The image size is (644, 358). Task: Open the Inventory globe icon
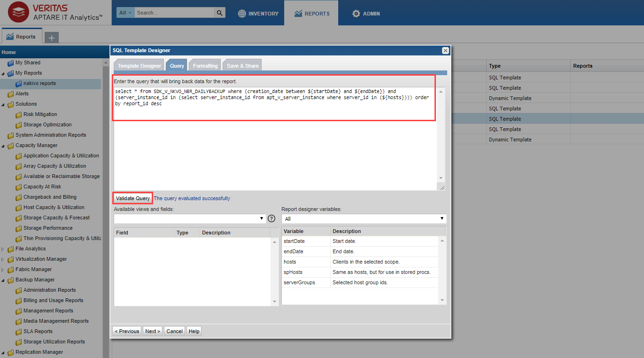pyautogui.click(x=242, y=14)
